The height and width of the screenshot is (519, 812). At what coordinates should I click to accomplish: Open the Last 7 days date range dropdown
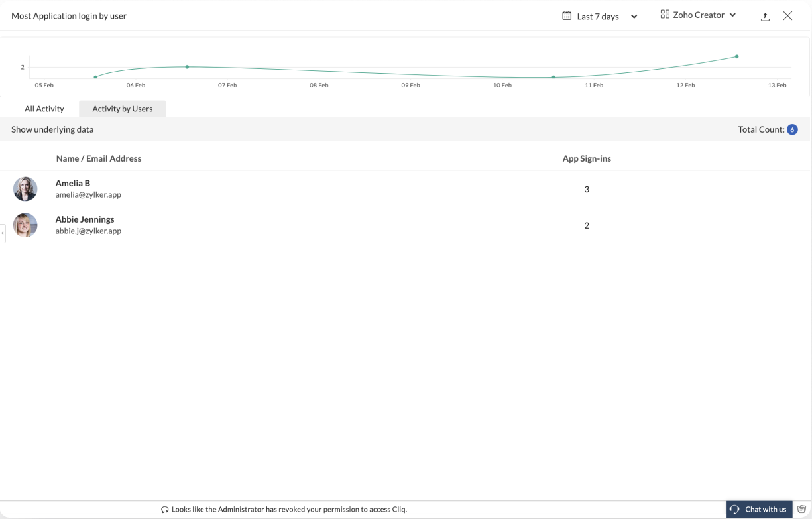(x=599, y=15)
